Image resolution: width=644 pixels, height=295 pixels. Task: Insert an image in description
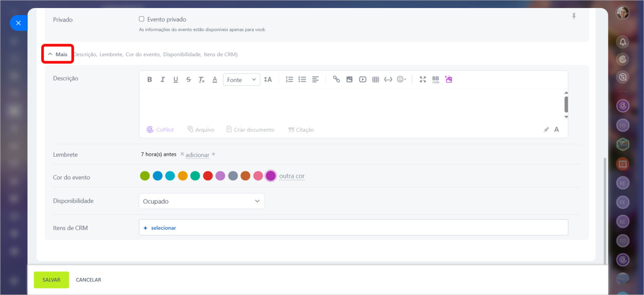pyautogui.click(x=350, y=79)
